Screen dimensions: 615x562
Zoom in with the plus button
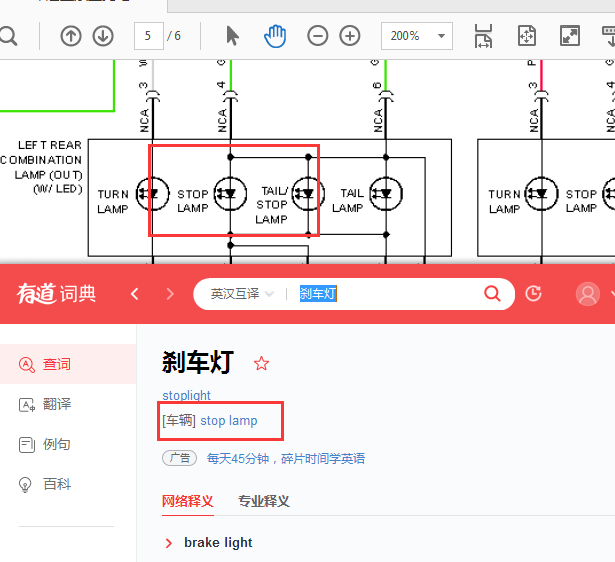(350, 36)
